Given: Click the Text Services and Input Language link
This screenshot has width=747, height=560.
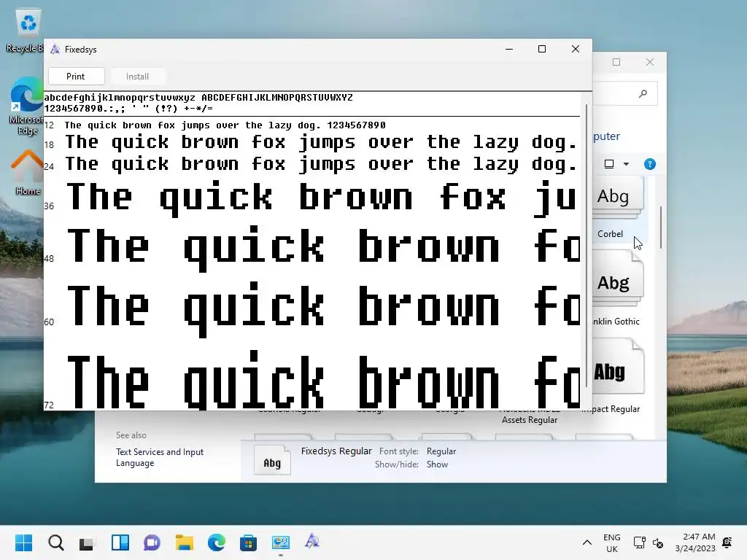Looking at the screenshot, I should click(160, 457).
